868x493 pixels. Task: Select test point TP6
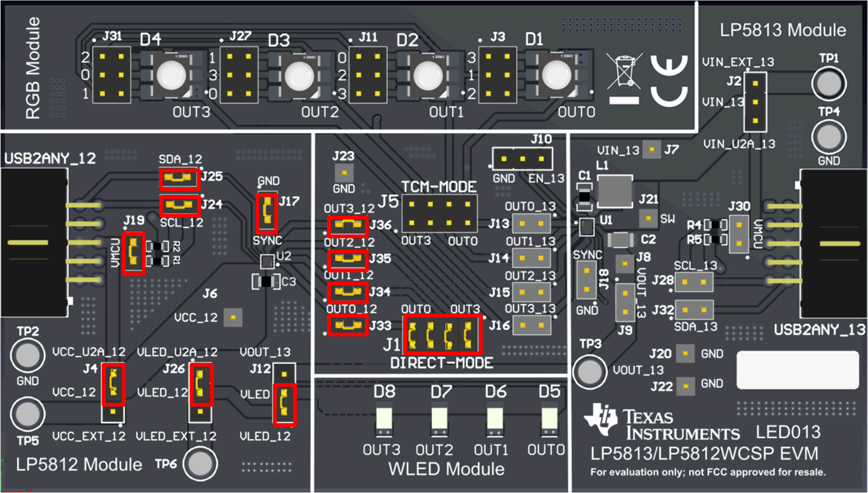tap(200, 464)
